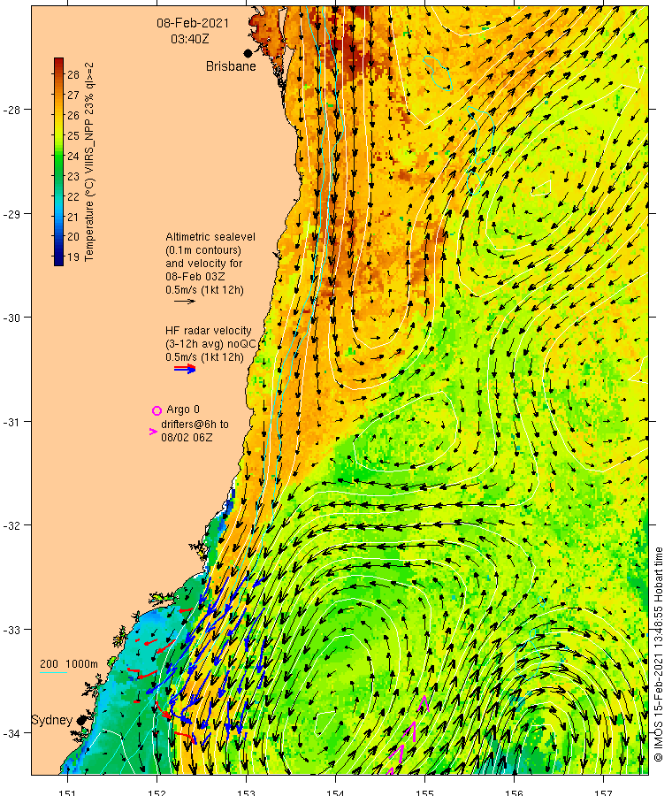Click the -32 latitude axis label
Image resolution: width=672 pixels, height=796 pixels.
tap(11, 525)
